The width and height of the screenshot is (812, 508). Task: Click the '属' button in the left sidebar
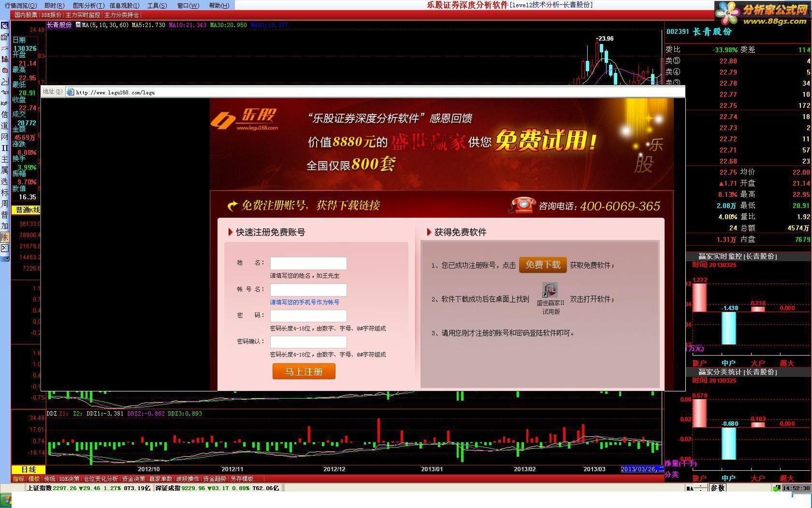[4, 170]
